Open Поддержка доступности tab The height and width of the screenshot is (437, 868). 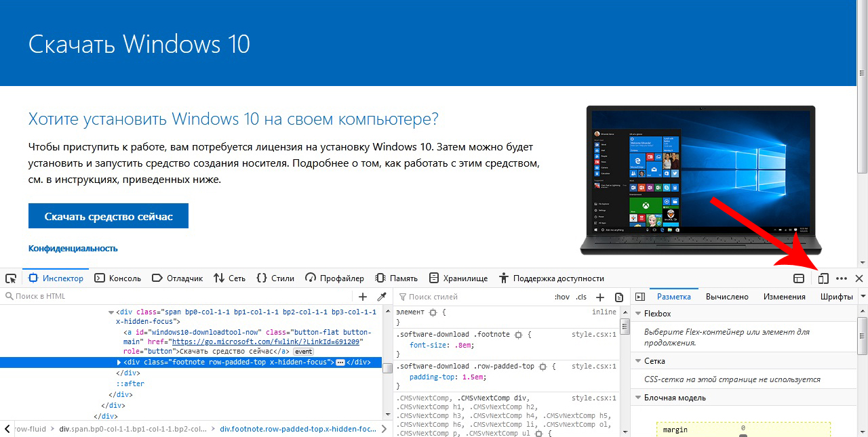point(551,278)
